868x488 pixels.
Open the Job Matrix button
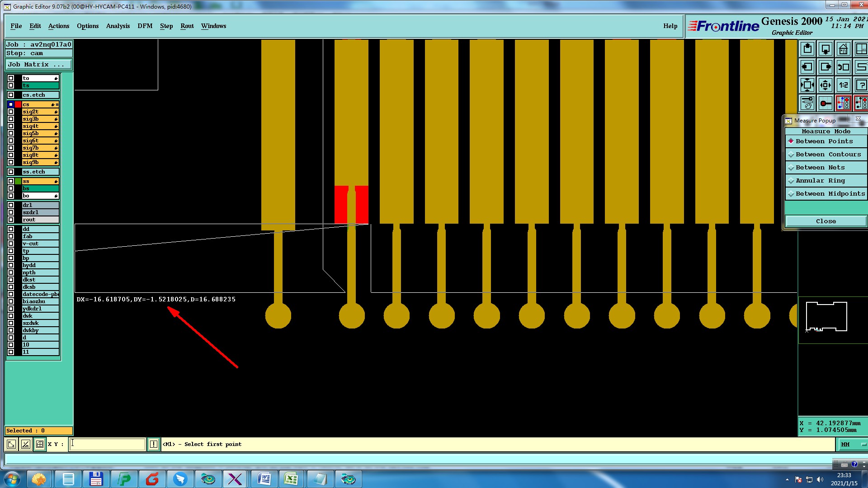click(38, 65)
